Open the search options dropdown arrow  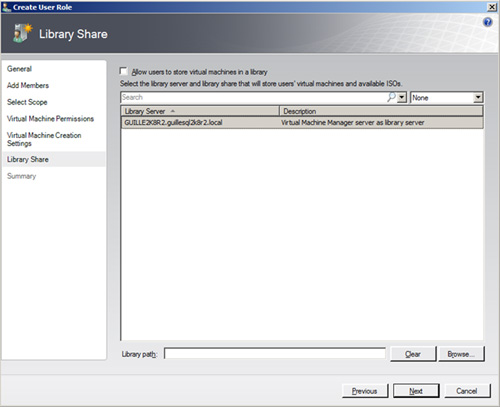[402, 97]
